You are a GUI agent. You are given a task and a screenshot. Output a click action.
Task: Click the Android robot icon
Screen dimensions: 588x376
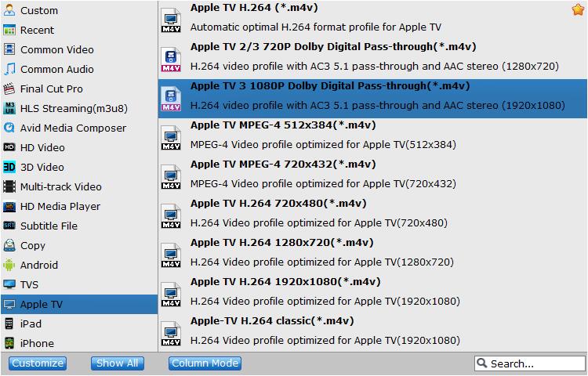[9, 265]
